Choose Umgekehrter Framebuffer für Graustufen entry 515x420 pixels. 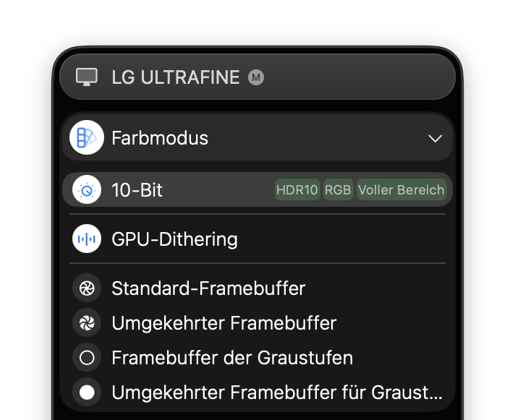276,393
